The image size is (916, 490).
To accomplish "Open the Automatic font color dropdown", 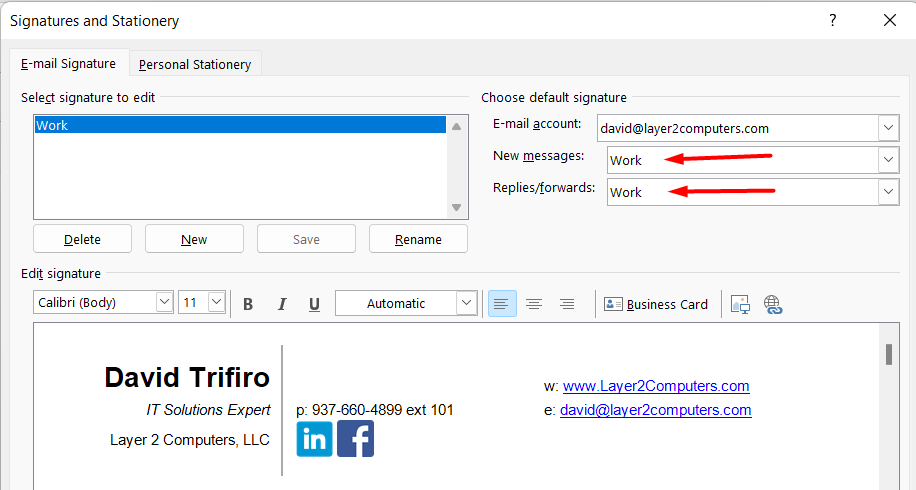I will (x=466, y=303).
